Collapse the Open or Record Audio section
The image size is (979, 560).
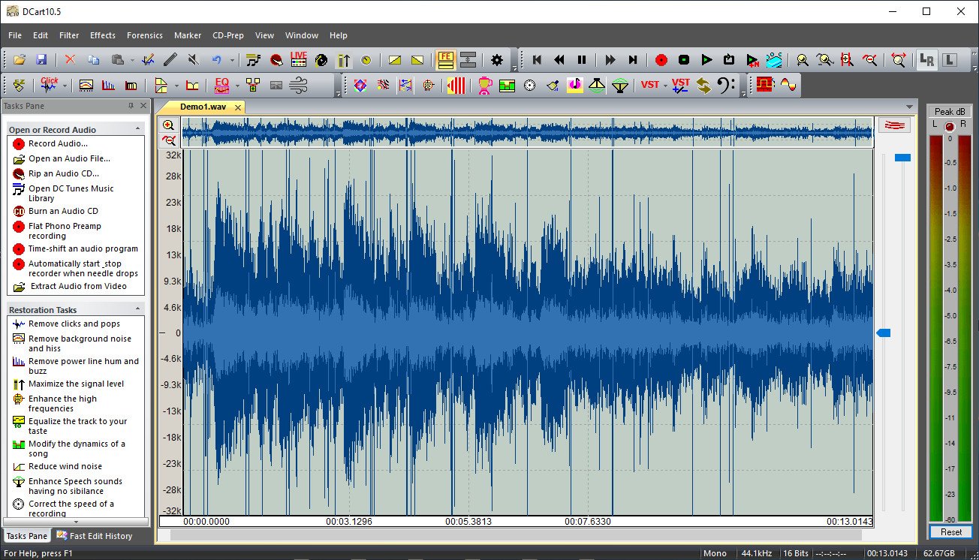(138, 129)
